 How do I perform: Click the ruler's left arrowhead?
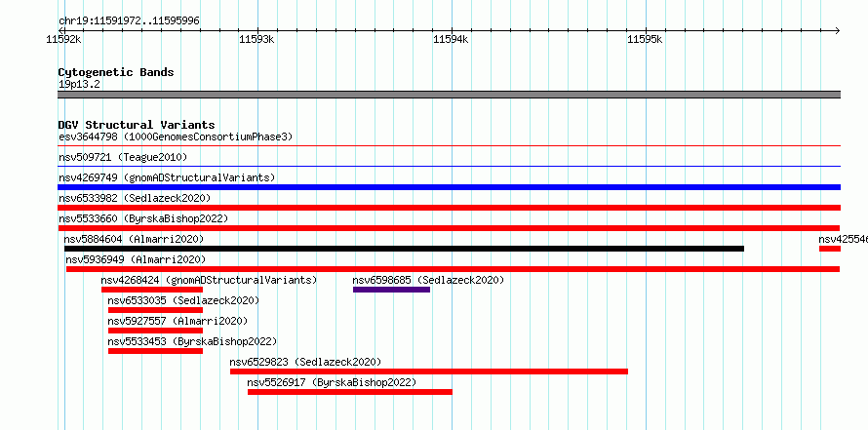click(x=60, y=30)
